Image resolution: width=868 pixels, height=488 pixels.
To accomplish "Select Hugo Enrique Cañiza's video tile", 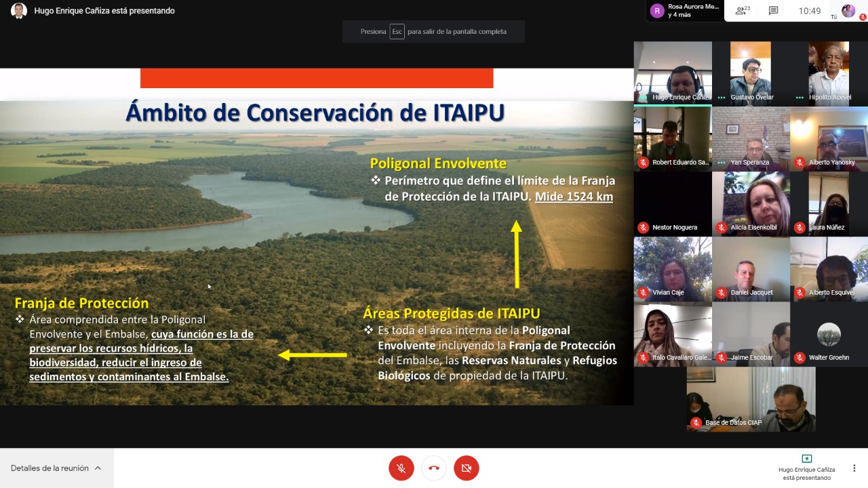I will (x=673, y=74).
